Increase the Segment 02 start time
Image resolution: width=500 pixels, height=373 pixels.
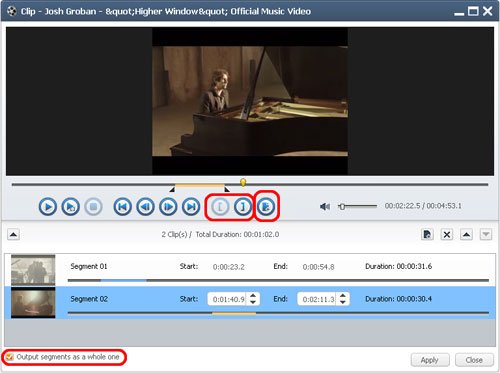pyautogui.click(x=253, y=296)
